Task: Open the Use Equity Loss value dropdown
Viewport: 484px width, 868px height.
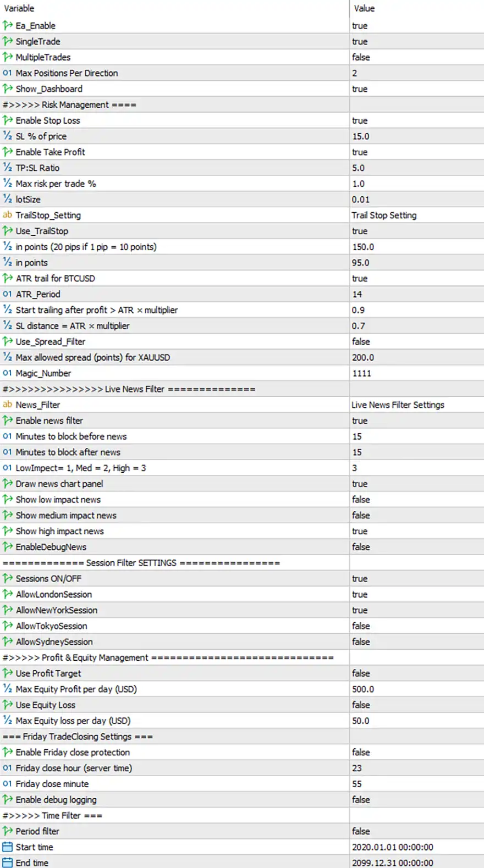Action: point(416,705)
